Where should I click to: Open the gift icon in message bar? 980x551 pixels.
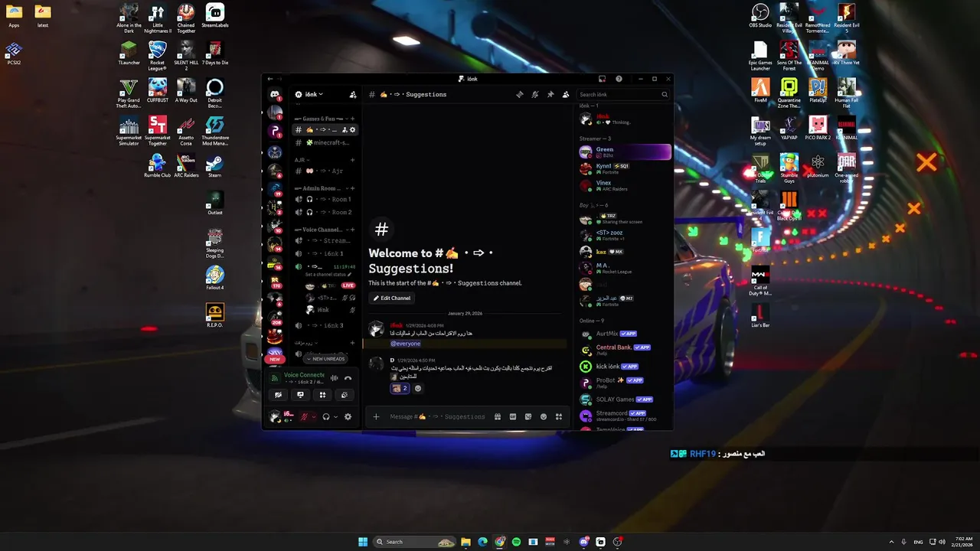(x=498, y=416)
